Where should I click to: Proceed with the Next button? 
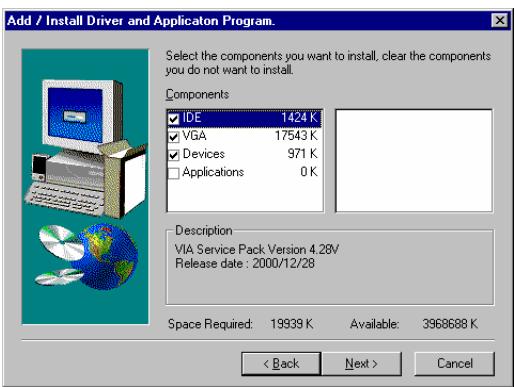click(362, 364)
